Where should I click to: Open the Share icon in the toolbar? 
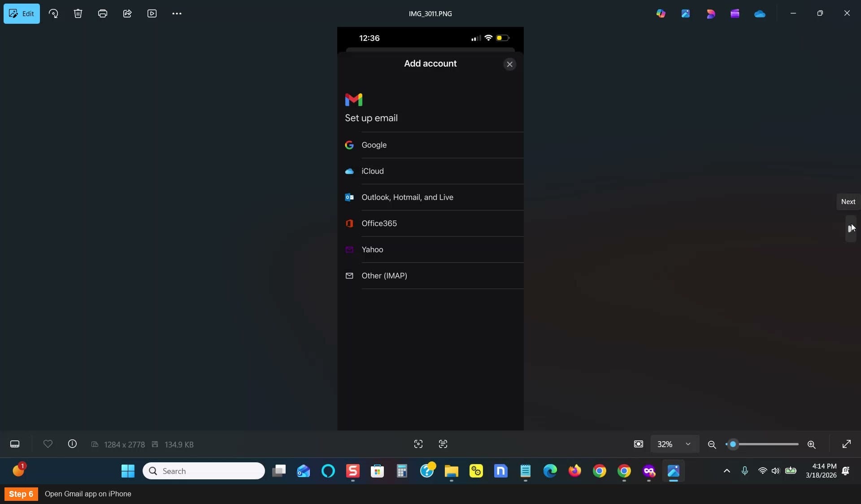[127, 13]
